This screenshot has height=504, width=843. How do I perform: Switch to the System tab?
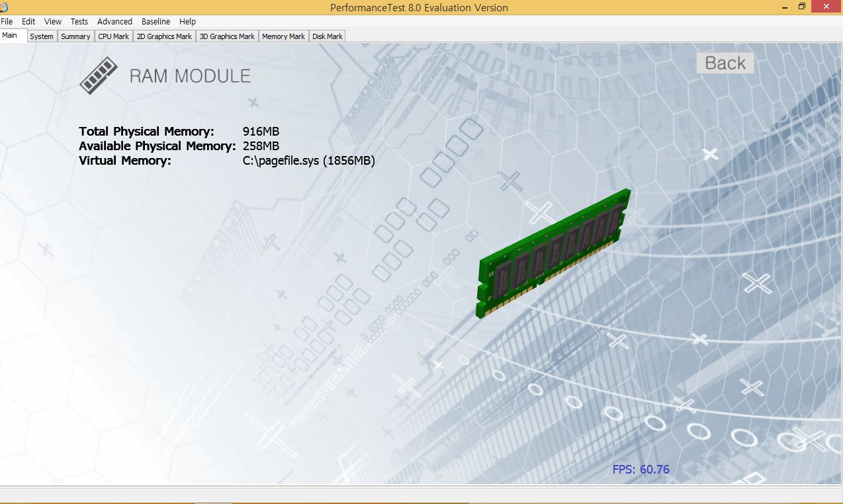pyautogui.click(x=42, y=36)
